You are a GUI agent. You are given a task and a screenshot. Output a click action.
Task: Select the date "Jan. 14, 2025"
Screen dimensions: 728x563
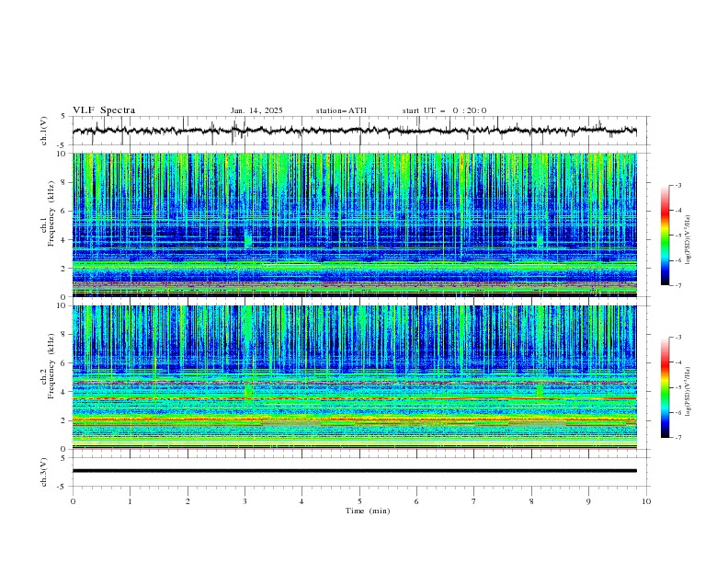coord(256,110)
